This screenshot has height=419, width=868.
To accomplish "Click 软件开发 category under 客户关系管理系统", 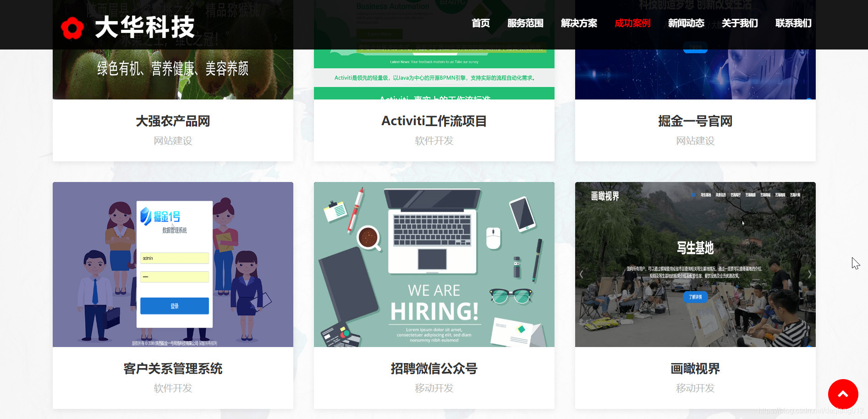I will click(x=173, y=388).
